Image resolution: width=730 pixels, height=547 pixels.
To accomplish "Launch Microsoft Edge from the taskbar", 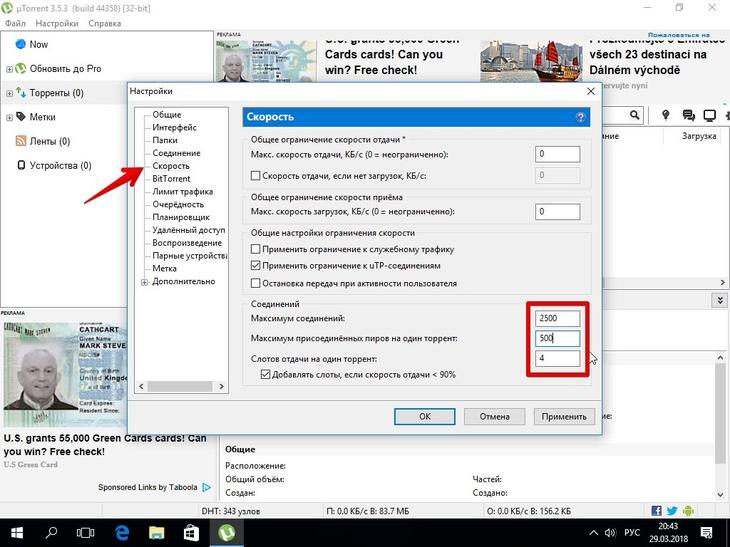I will [x=122, y=533].
